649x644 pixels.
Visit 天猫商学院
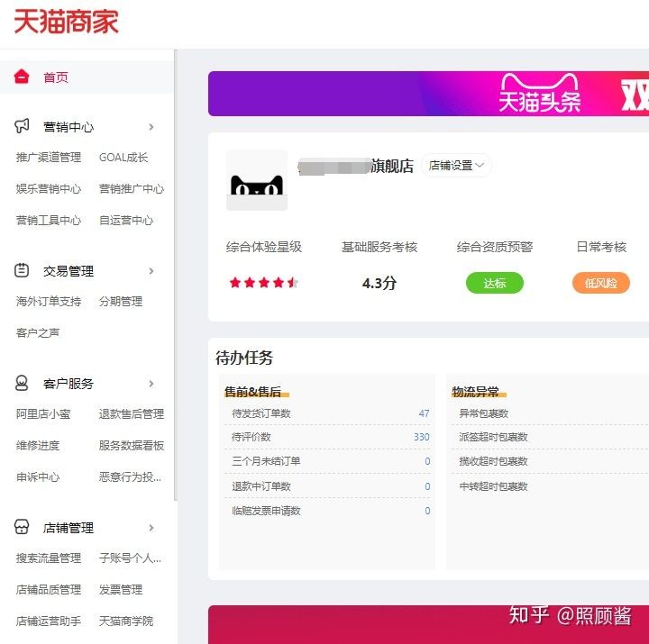point(126,621)
